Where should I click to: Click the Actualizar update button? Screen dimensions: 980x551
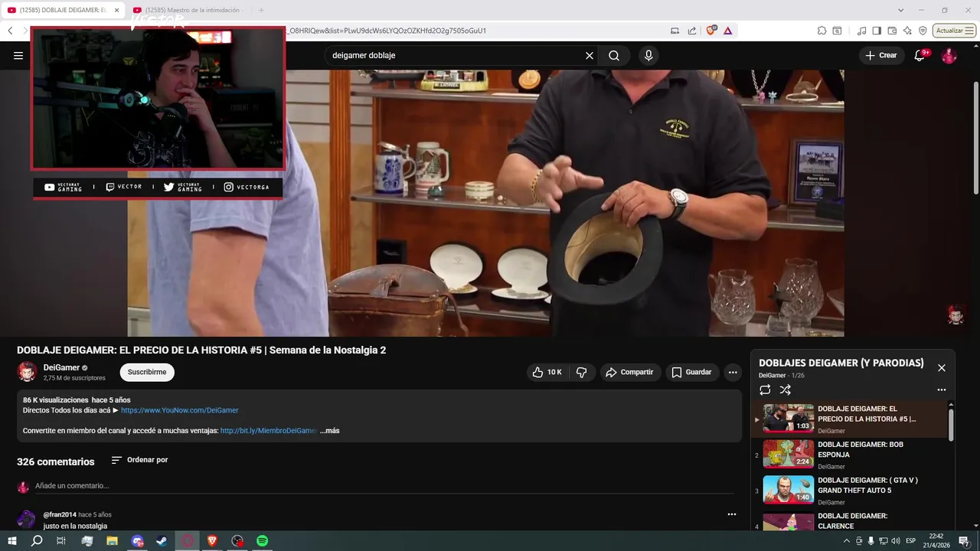click(955, 31)
